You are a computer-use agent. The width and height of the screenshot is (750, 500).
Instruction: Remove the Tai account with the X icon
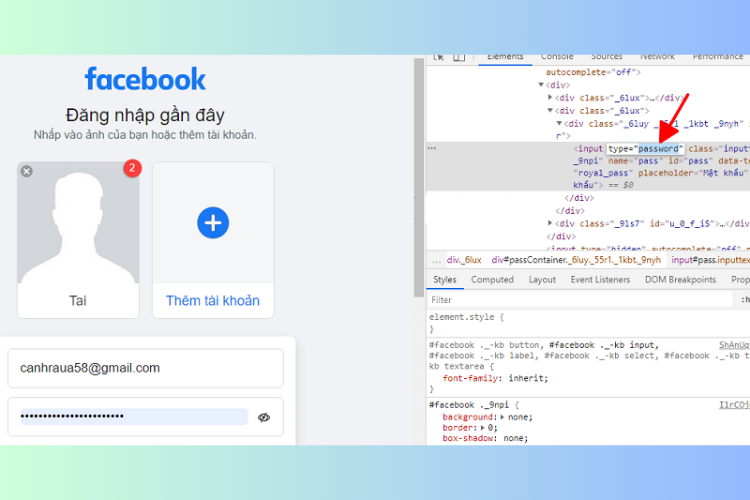click(27, 171)
